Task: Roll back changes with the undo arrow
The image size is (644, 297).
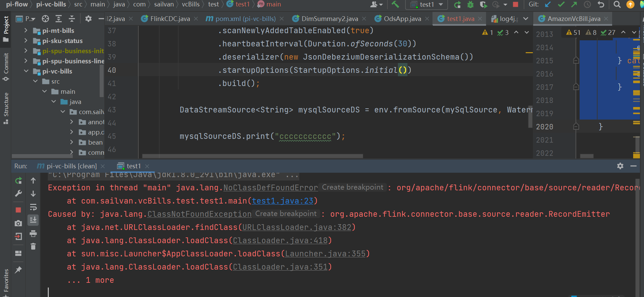Action: [601, 4]
